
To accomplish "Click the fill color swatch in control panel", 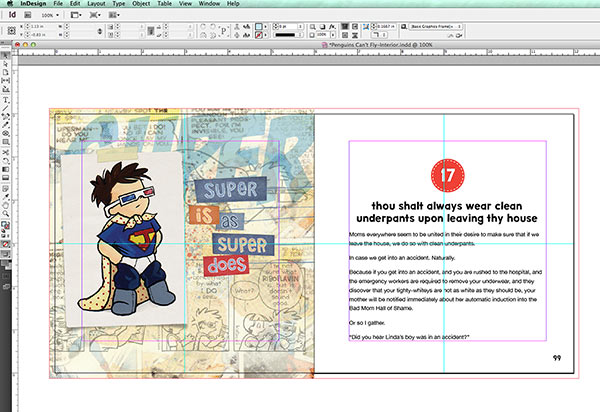I will click(259, 26).
